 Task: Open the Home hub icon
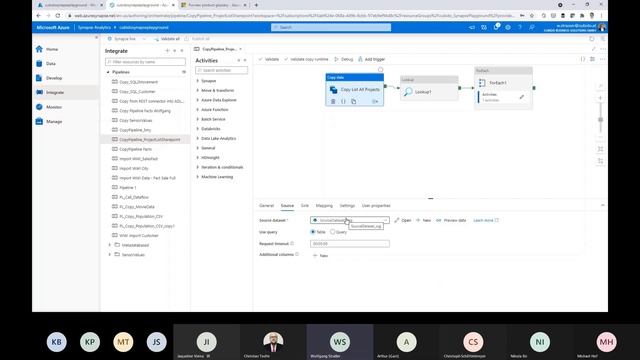tap(39, 49)
